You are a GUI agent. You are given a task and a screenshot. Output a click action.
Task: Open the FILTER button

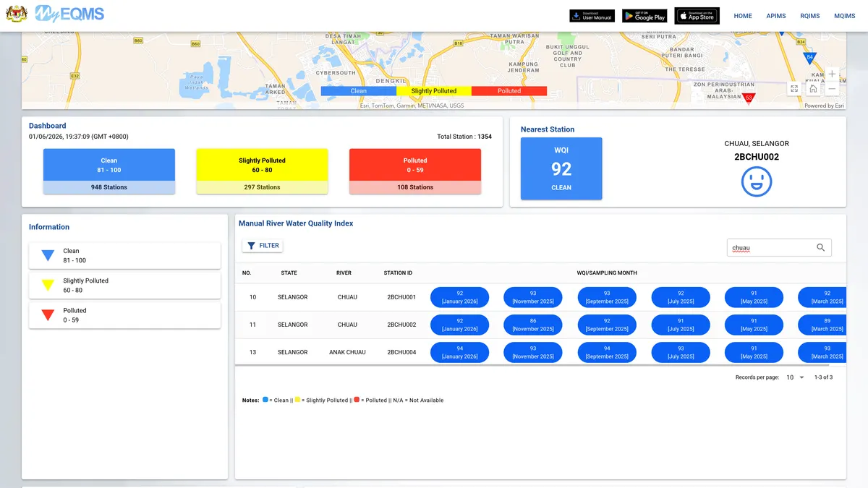pos(263,246)
